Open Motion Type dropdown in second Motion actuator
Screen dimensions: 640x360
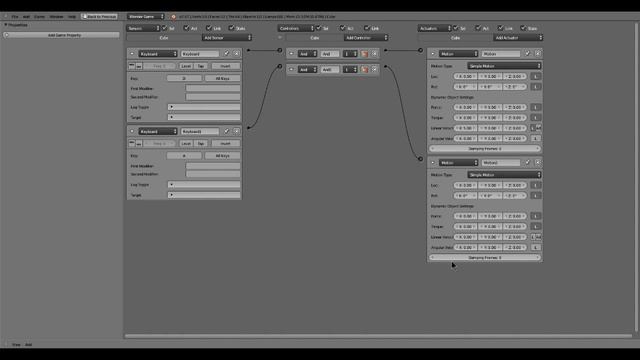point(504,175)
